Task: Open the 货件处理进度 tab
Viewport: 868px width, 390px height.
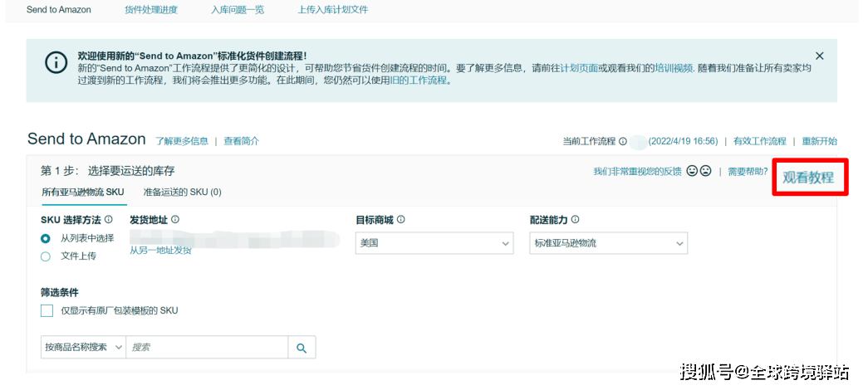Action: click(x=151, y=10)
